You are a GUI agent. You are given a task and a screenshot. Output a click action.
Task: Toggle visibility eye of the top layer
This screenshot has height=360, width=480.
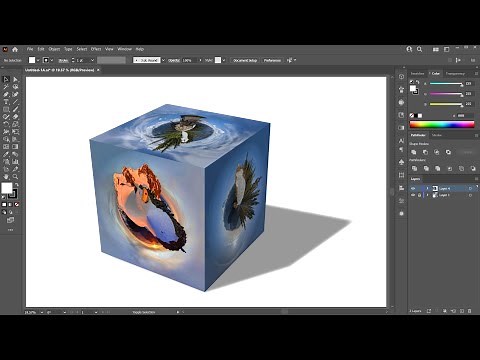coord(413,188)
